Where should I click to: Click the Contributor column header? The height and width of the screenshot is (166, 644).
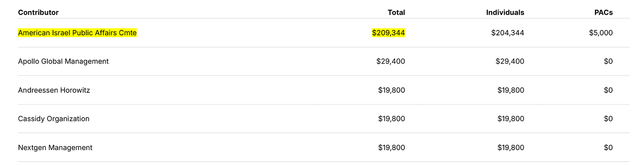38,12
